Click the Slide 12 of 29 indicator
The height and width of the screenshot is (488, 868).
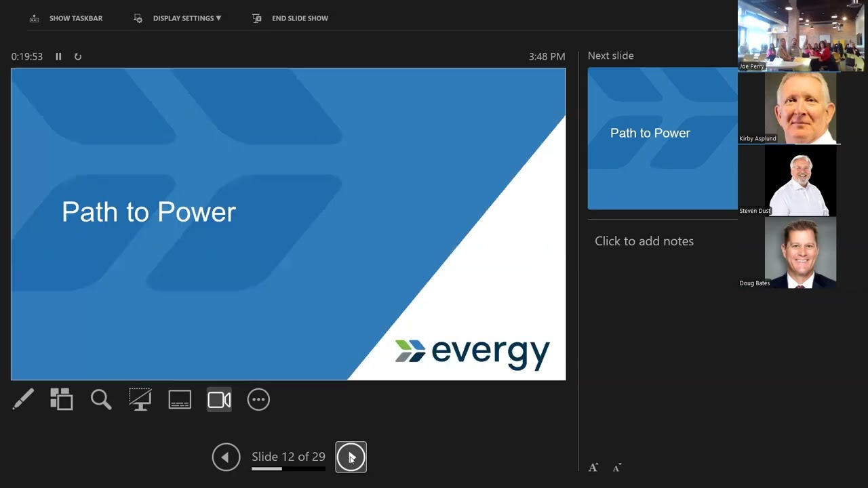coord(288,457)
